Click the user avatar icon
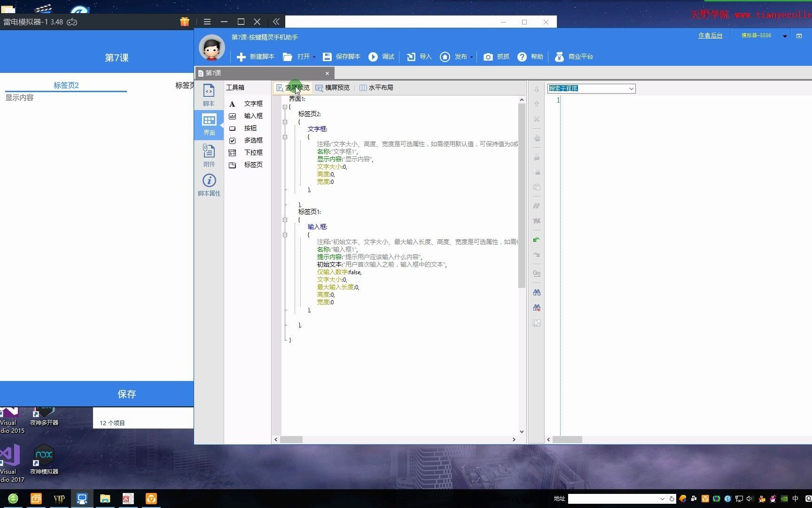Image resolution: width=812 pixels, height=508 pixels. click(x=212, y=48)
